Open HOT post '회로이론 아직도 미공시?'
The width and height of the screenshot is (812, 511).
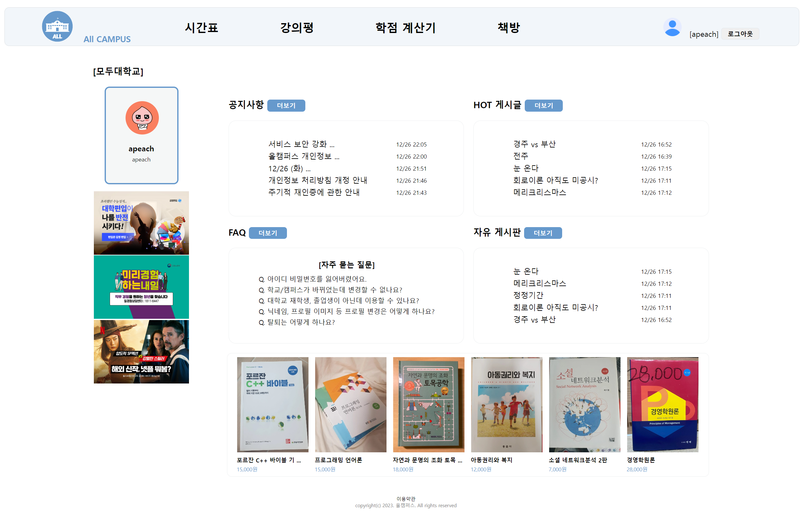point(556,180)
